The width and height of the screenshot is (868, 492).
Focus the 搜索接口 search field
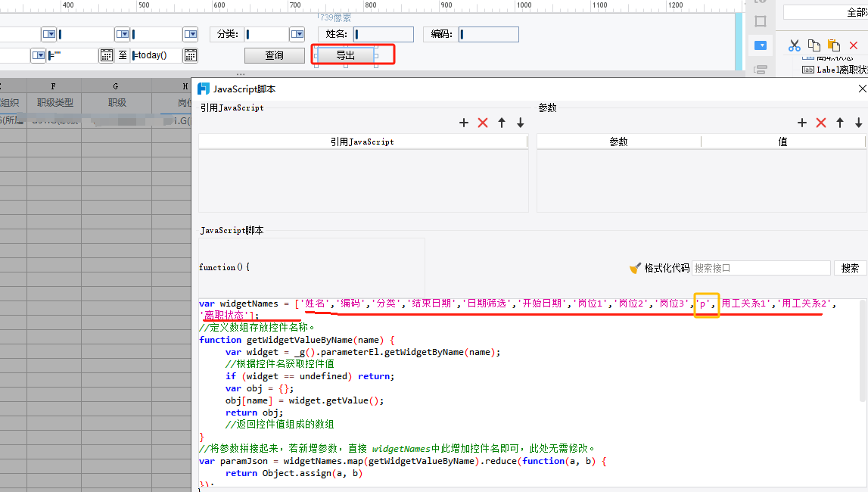761,268
